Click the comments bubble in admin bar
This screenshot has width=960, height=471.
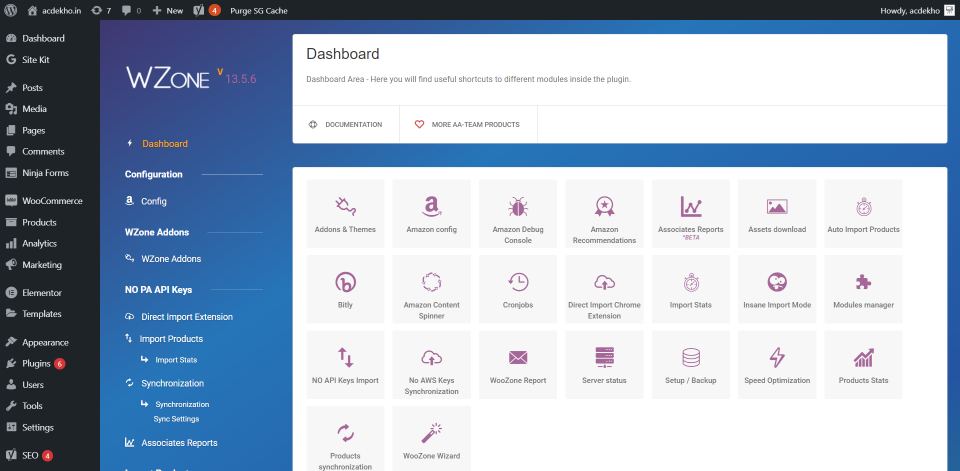[131, 10]
